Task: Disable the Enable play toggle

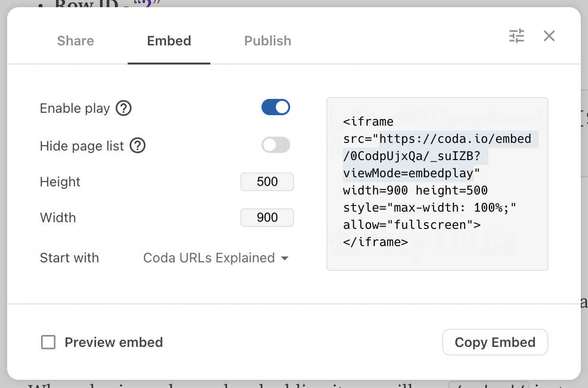Action: tap(276, 108)
